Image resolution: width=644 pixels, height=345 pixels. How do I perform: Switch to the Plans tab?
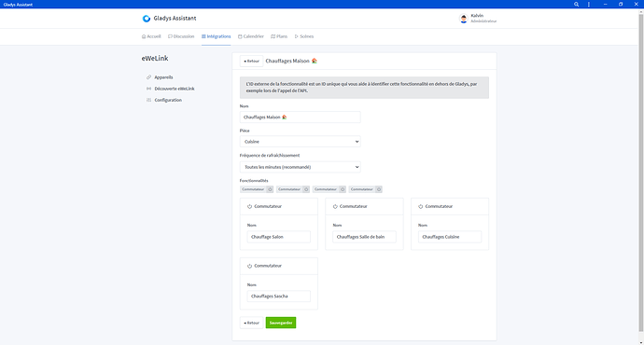(x=279, y=36)
